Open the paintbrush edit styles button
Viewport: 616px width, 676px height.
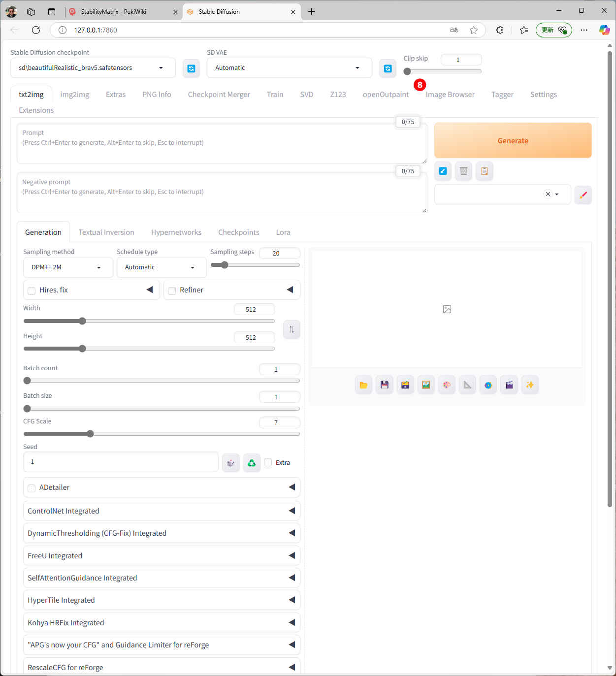pyautogui.click(x=583, y=195)
